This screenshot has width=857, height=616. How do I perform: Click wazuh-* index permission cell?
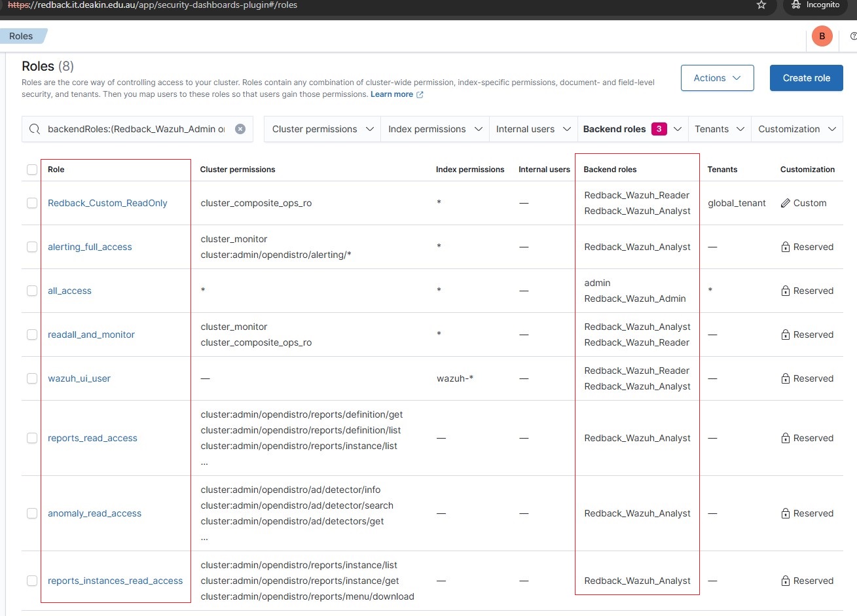[455, 378]
